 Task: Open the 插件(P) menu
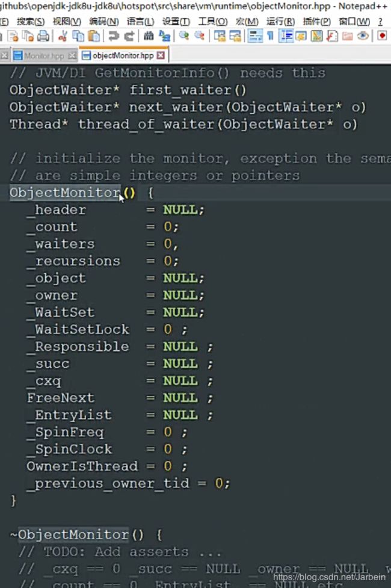tap(317, 22)
